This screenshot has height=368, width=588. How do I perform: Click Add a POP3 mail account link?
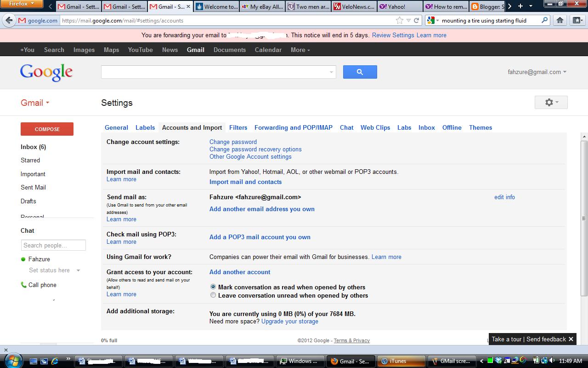[x=260, y=237]
